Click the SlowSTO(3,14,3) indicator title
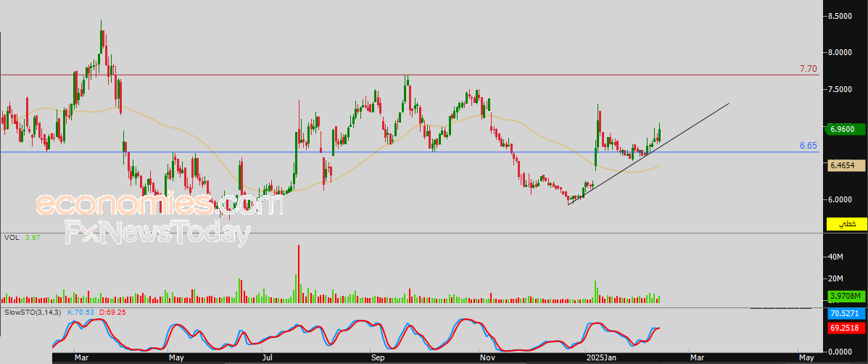Viewport: 868px width, 364px height. click(33, 312)
